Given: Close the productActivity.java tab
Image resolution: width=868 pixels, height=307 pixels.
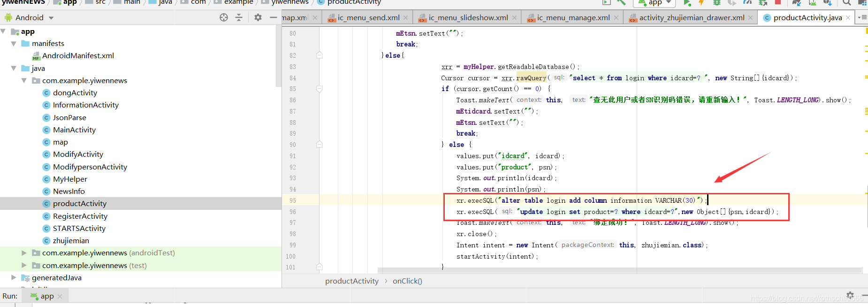Looking at the screenshot, I should coord(848,18).
